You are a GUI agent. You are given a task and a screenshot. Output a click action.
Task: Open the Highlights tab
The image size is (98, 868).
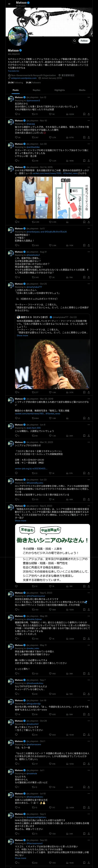[x=60, y=90]
